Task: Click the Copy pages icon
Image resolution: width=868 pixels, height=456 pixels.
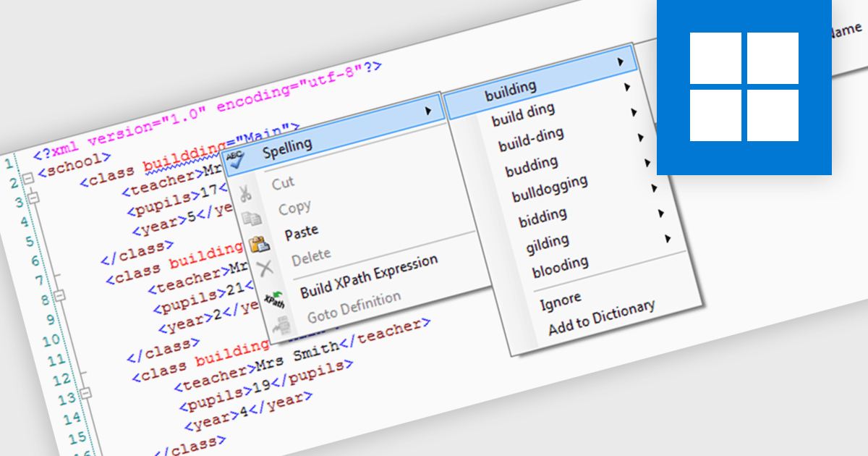Action: tap(251, 217)
